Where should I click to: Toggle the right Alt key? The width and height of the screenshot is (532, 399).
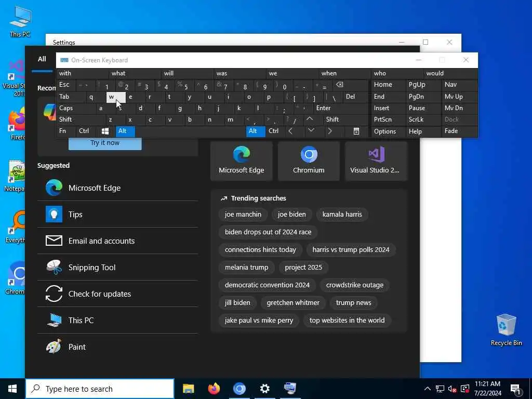click(x=256, y=131)
